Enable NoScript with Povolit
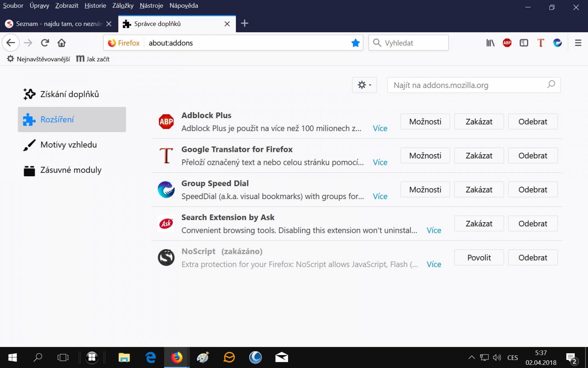 tap(479, 258)
